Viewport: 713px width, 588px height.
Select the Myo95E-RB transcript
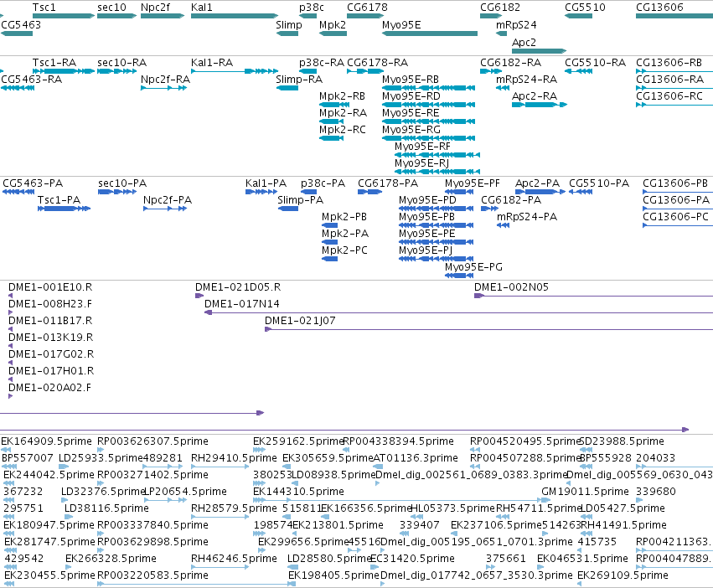(x=428, y=88)
